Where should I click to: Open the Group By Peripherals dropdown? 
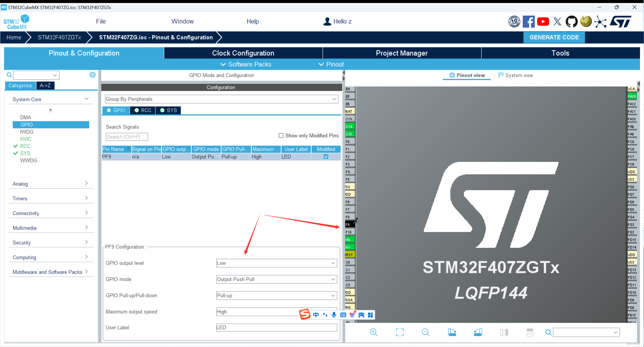click(x=221, y=99)
